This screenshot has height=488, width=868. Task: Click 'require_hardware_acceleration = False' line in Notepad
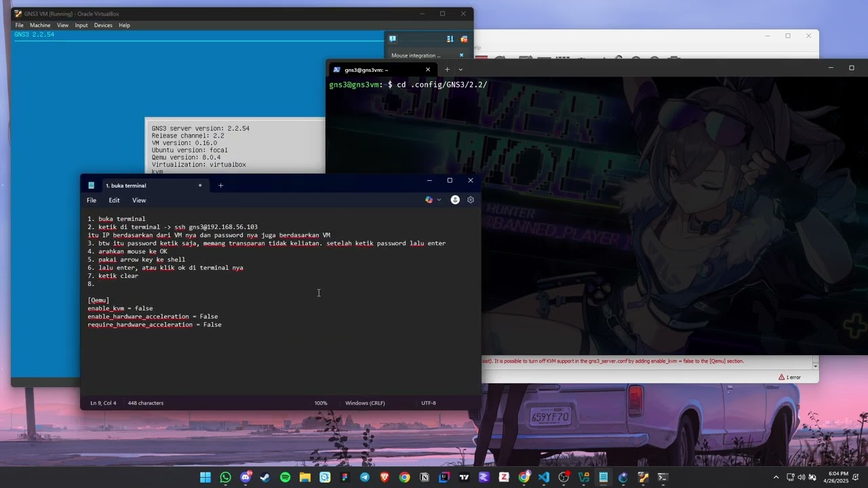point(155,325)
